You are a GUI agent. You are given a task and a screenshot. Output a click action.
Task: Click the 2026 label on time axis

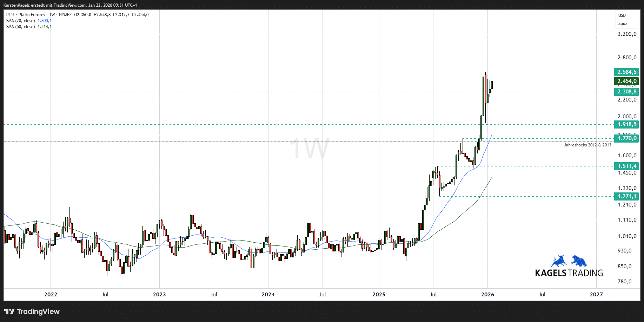pos(487,295)
